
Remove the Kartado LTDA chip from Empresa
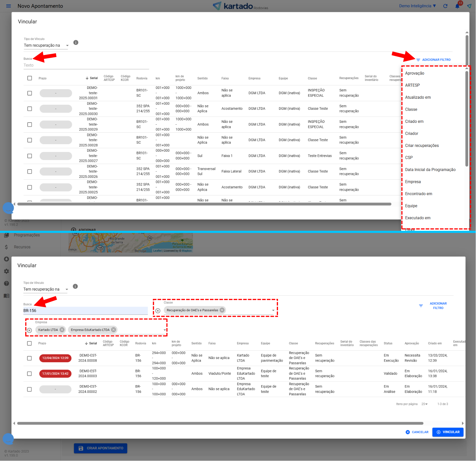[x=62, y=330]
